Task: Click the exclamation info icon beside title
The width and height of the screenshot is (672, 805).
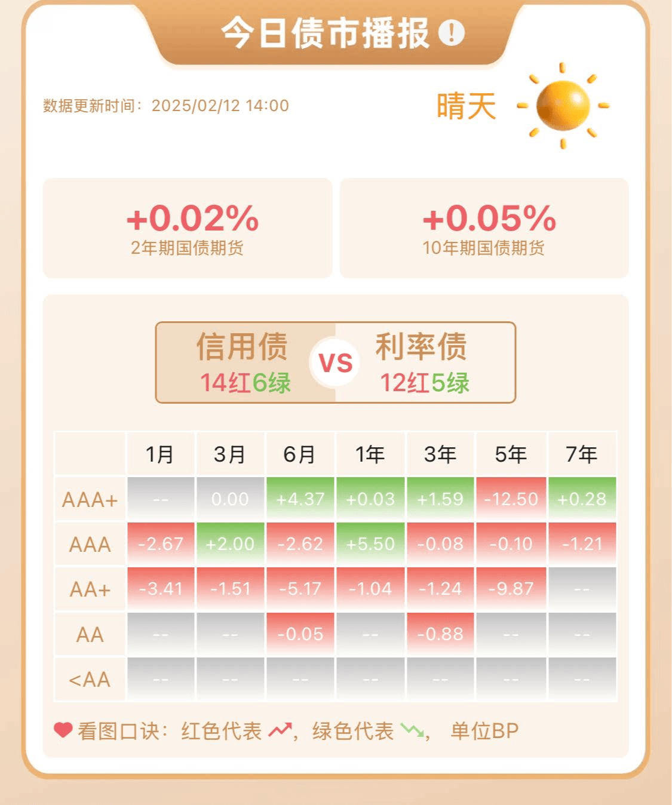Action: pos(452,32)
